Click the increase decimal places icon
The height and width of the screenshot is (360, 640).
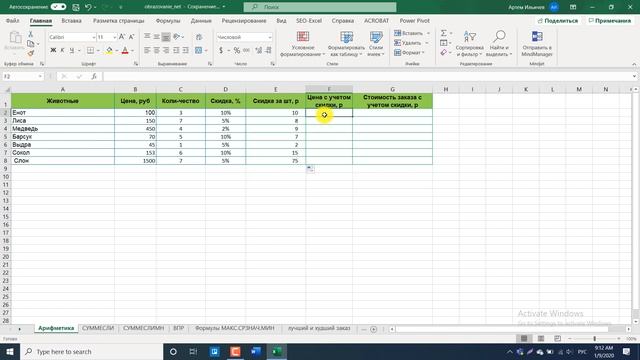258,50
